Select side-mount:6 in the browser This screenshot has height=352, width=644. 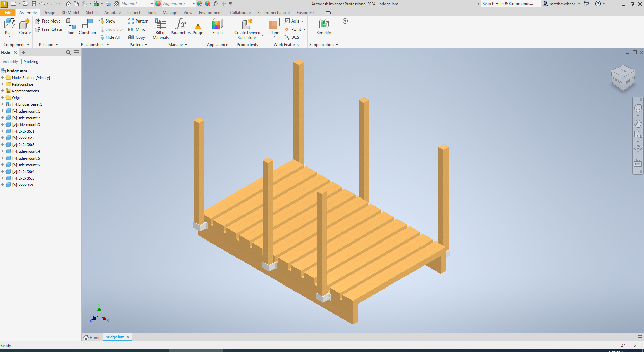(x=26, y=165)
